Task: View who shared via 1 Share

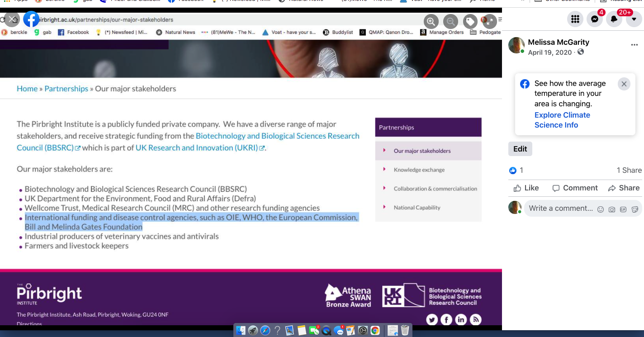Action: (x=629, y=170)
